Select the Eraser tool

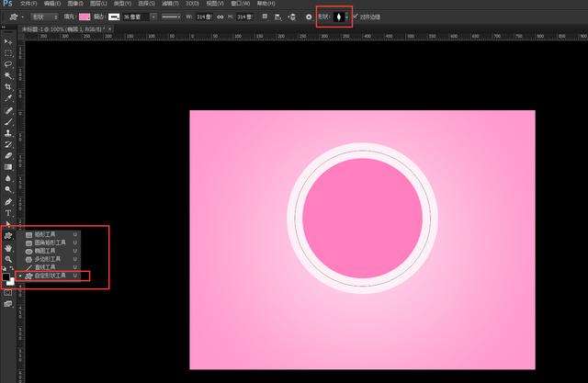tap(8, 155)
